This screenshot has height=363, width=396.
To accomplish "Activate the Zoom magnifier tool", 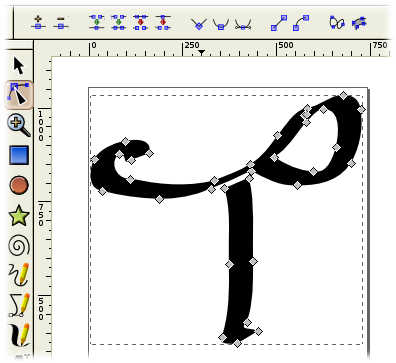I will (19, 125).
